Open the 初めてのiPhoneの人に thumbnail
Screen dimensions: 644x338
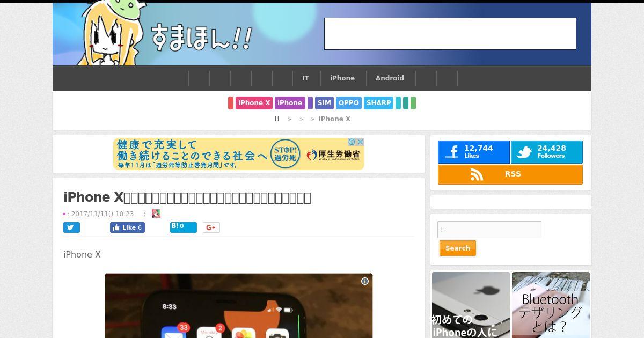tap(471, 305)
